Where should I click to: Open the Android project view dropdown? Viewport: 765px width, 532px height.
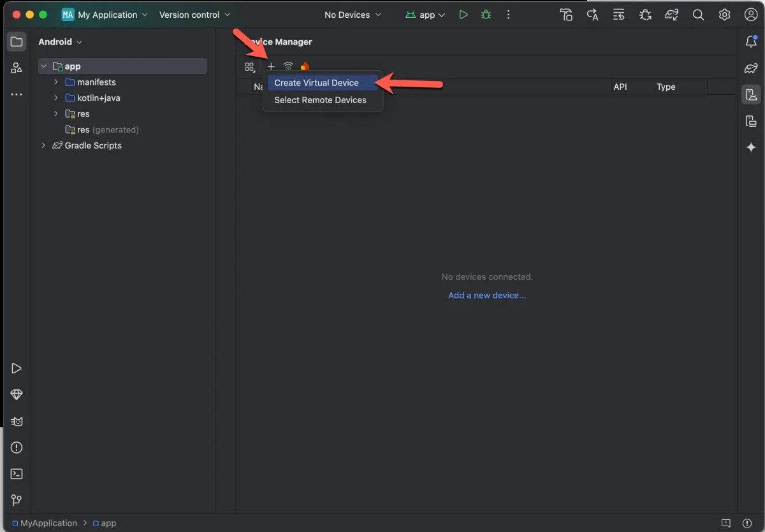[x=61, y=42]
